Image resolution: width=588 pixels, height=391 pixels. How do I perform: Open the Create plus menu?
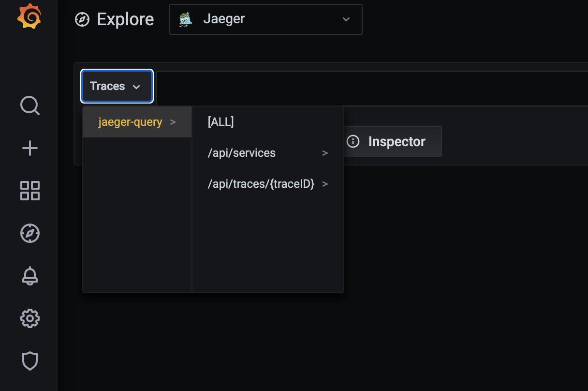click(30, 148)
